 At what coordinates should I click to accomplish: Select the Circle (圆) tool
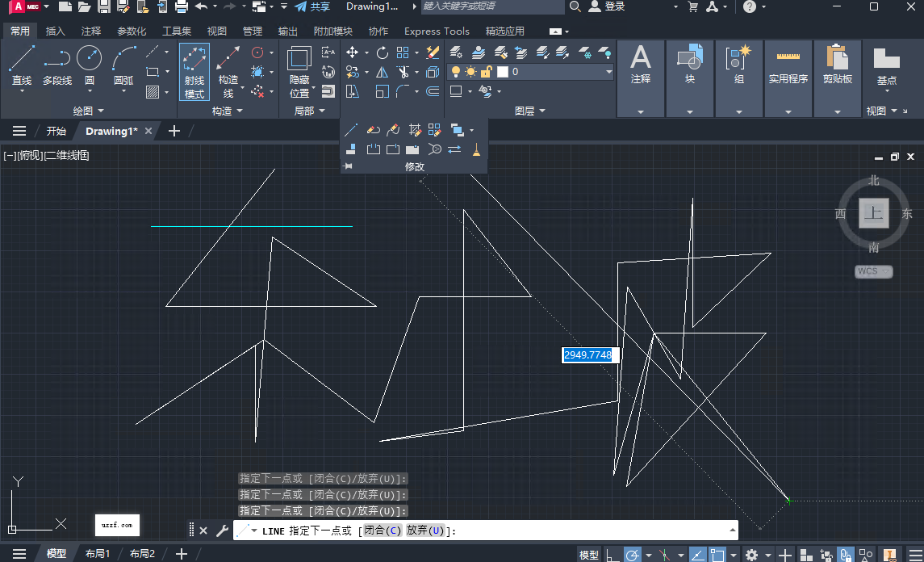point(89,60)
